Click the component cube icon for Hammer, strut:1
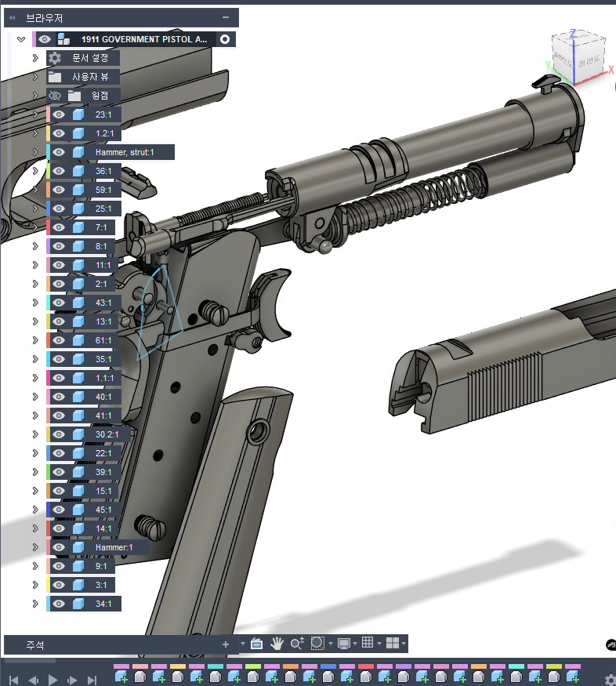The width and height of the screenshot is (616, 686). coord(78,152)
